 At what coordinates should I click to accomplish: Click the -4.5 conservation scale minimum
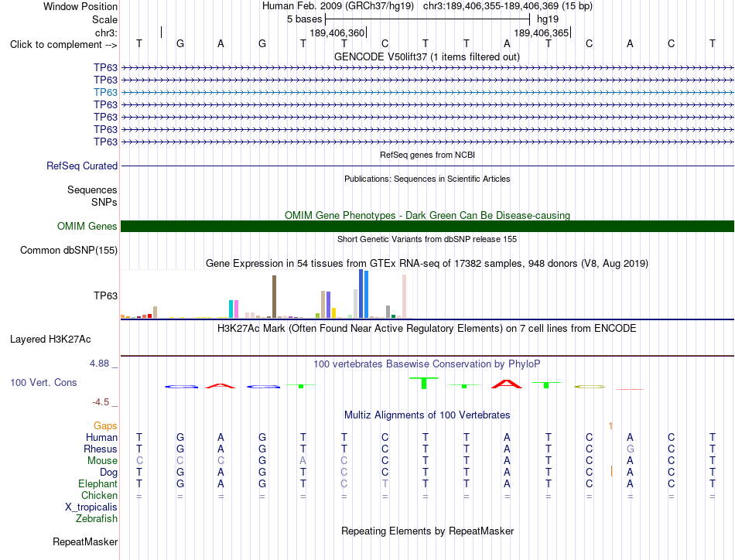coord(101,402)
